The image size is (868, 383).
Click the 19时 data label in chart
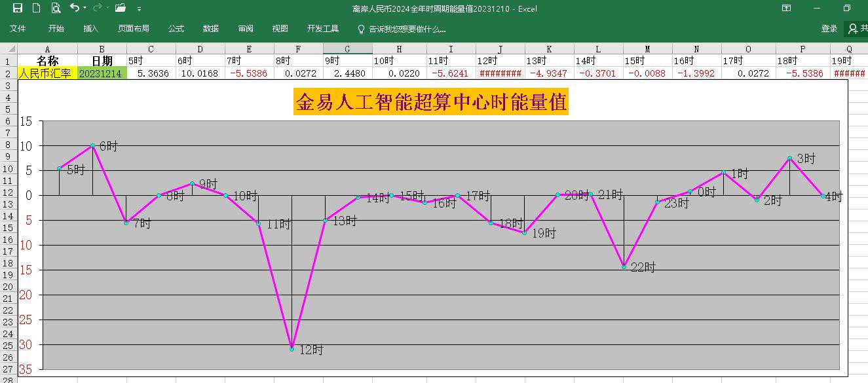[543, 233]
